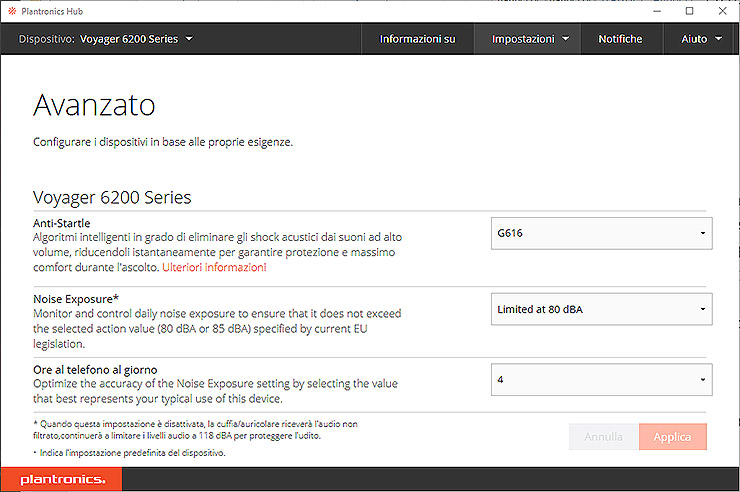Viewport: 740px width, 492px height.
Task: Open the Ore al telefono al giorno dropdown
Action: 601,380
